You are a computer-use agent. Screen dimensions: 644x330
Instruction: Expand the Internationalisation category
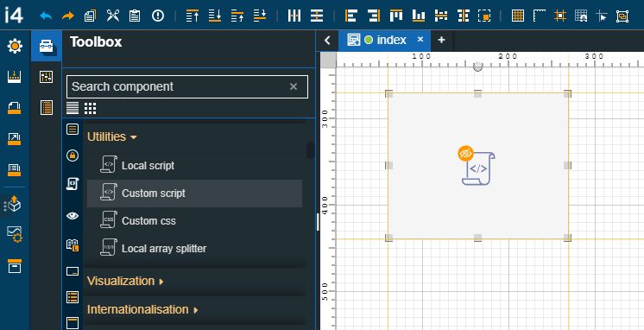click(x=142, y=309)
